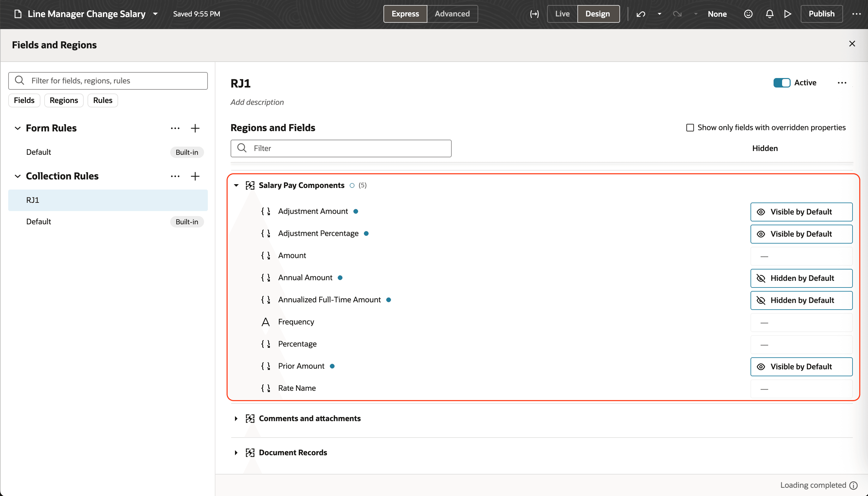Click the Regions and Fields filter input

341,148
